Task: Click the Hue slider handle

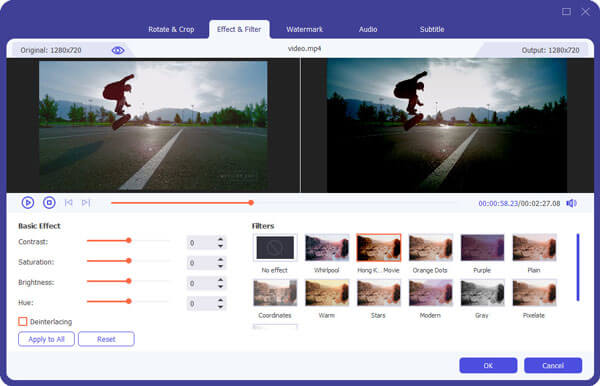Action: tap(129, 301)
